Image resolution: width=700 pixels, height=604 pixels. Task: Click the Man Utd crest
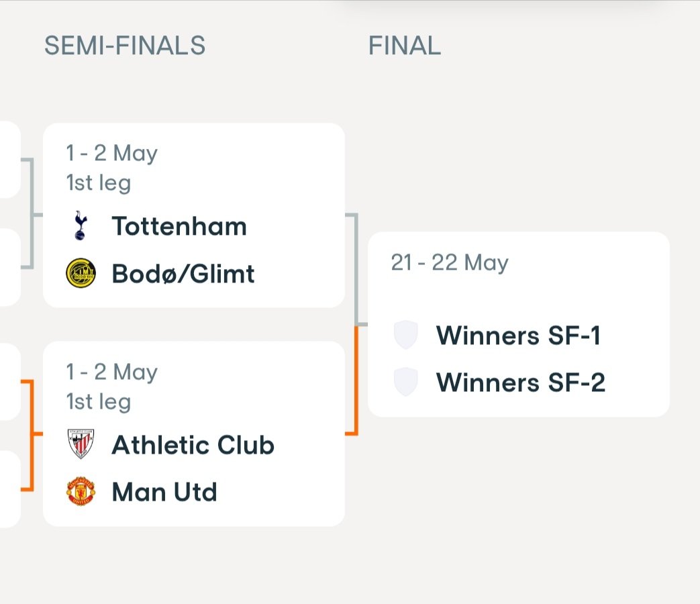[x=81, y=491]
